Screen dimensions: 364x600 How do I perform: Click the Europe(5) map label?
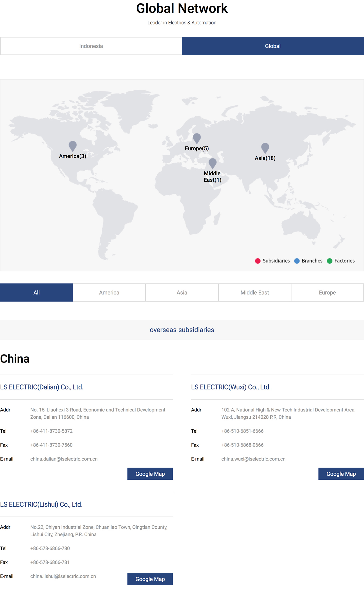(x=197, y=148)
